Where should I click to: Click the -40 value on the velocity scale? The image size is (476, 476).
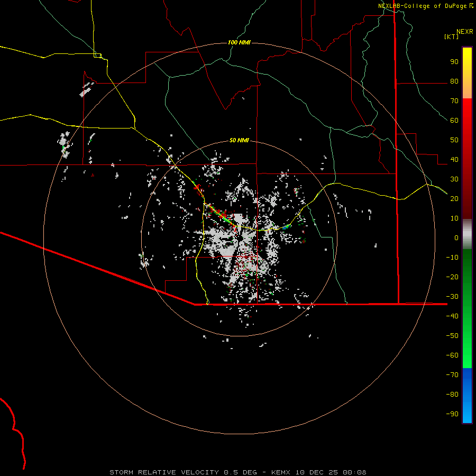tap(452, 316)
